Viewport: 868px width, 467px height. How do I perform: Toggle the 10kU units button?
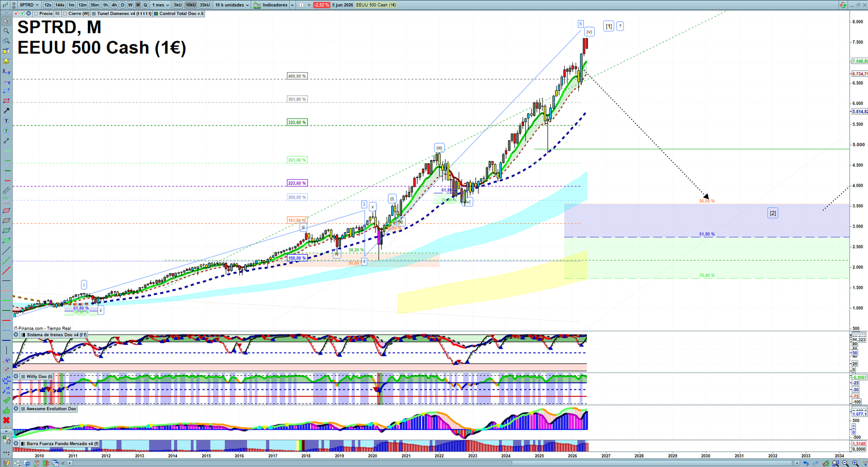(191, 5)
